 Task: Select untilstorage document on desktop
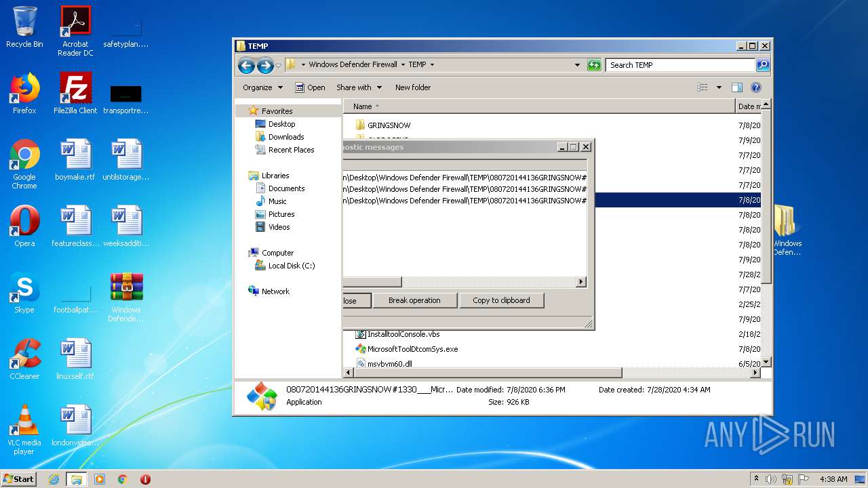tap(126, 160)
